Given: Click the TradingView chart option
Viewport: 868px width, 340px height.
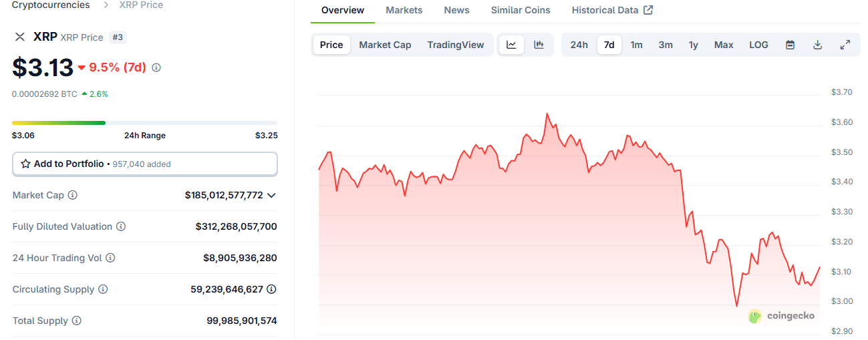Looking at the screenshot, I should click(455, 45).
